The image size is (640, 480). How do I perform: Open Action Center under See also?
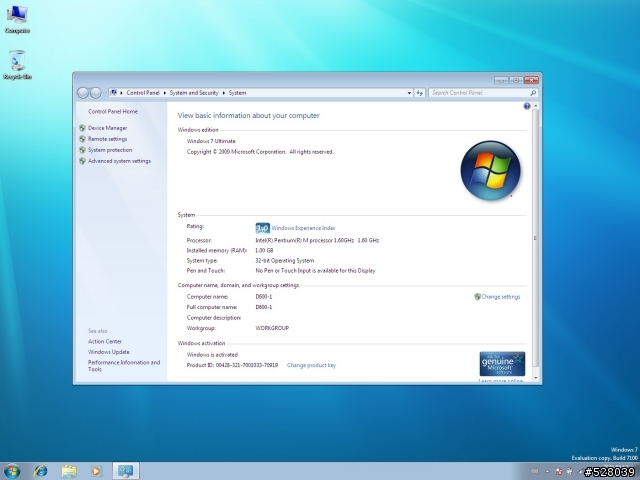point(105,341)
